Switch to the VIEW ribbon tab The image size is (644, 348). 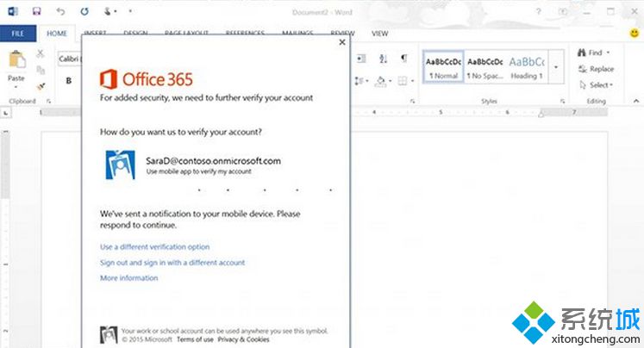click(379, 34)
